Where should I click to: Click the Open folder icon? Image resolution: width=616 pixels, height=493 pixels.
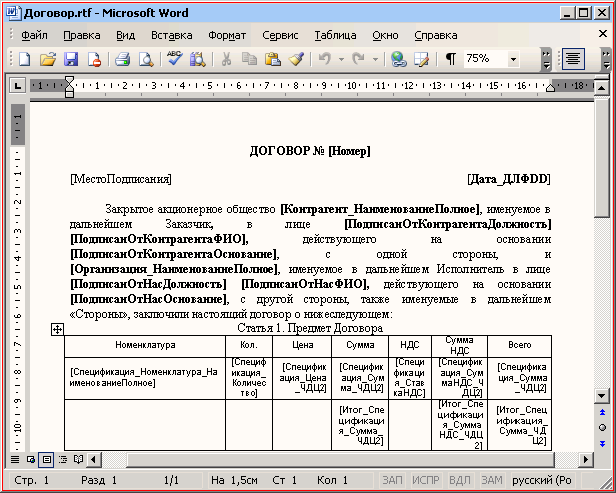click(x=47, y=59)
